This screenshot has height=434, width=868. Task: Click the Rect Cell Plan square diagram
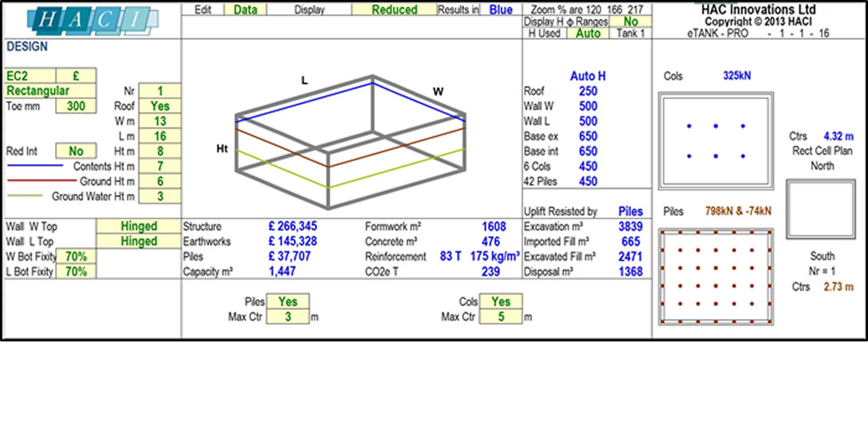[x=821, y=209]
